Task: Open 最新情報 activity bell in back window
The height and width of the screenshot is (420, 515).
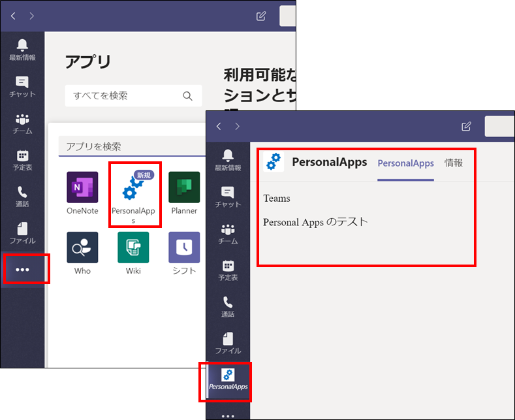Action: click(x=22, y=50)
